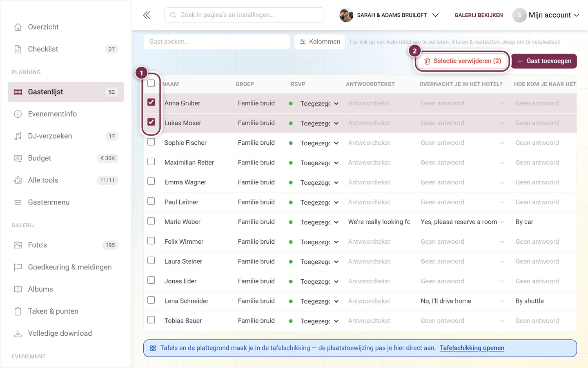This screenshot has height=368, width=588.
Task: Open the Mijn account dropdown menu
Action: (x=546, y=15)
